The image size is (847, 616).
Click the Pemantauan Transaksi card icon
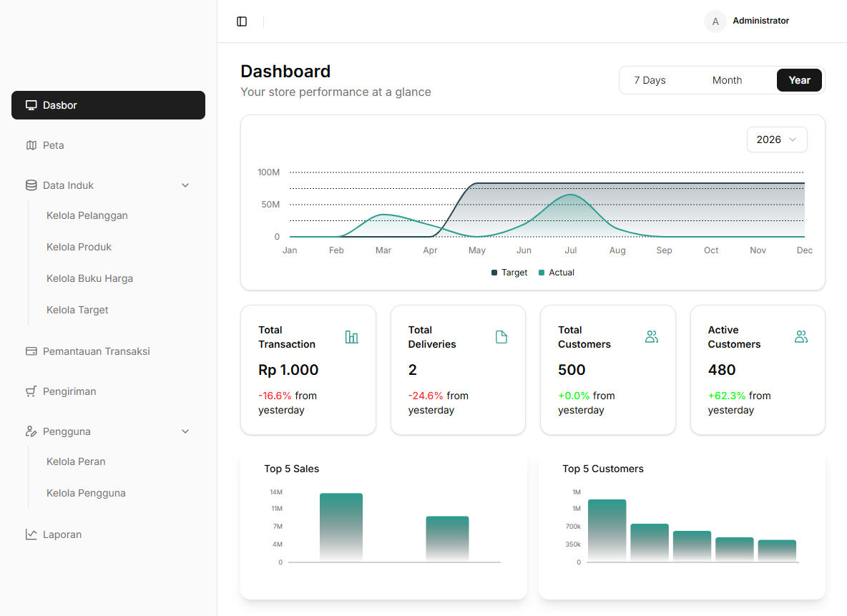pos(31,351)
